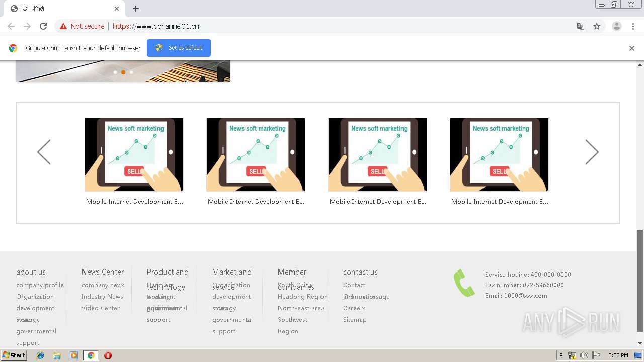Show hidden system tray icons arrow
This screenshot has height=362, width=644.
click(x=561, y=355)
